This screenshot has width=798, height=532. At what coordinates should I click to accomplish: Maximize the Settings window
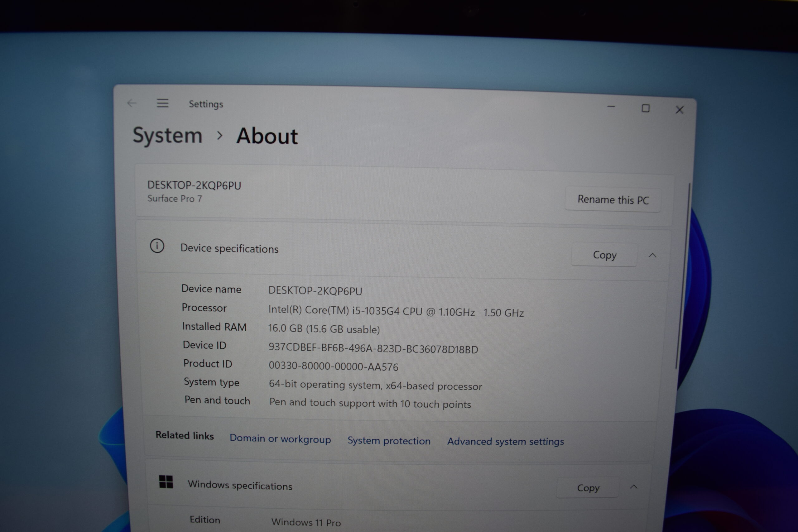(645, 108)
